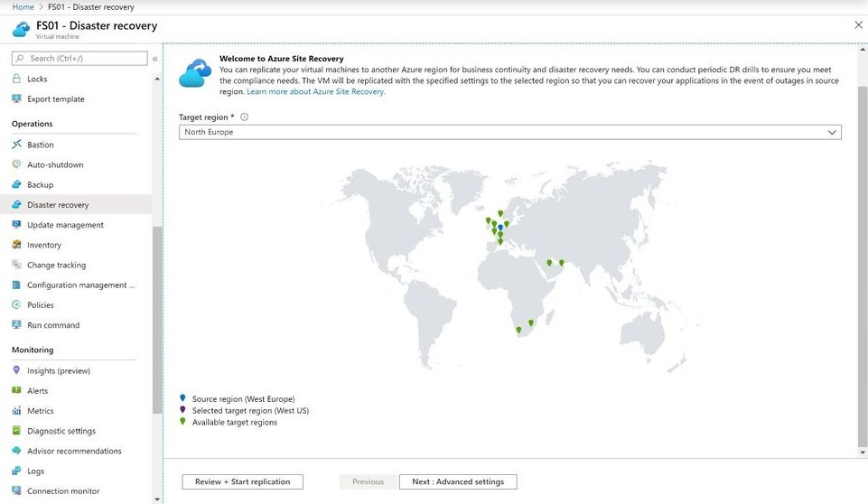Image resolution: width=868 pixels, height=504 pixels.
Task: Click the Target region info icon
Action: coord(244,117)
